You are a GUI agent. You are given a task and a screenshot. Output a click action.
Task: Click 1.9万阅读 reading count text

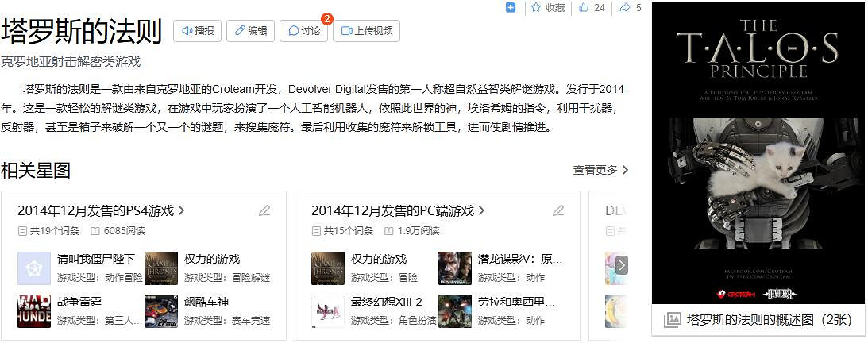(418, 231)
